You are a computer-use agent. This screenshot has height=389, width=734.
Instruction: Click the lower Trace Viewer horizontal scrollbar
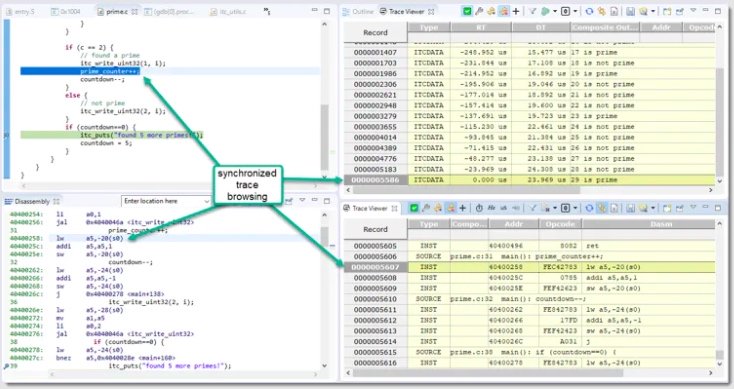pos(488,373)
